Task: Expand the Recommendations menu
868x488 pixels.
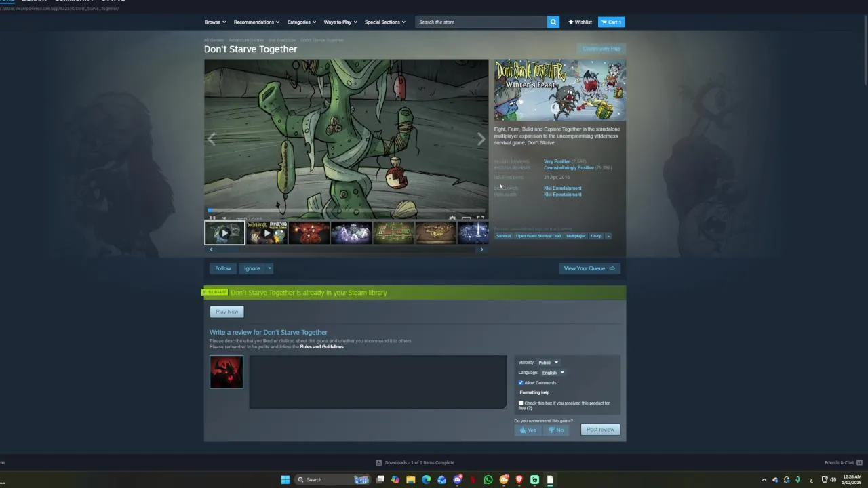Action: tap(256, 22)
